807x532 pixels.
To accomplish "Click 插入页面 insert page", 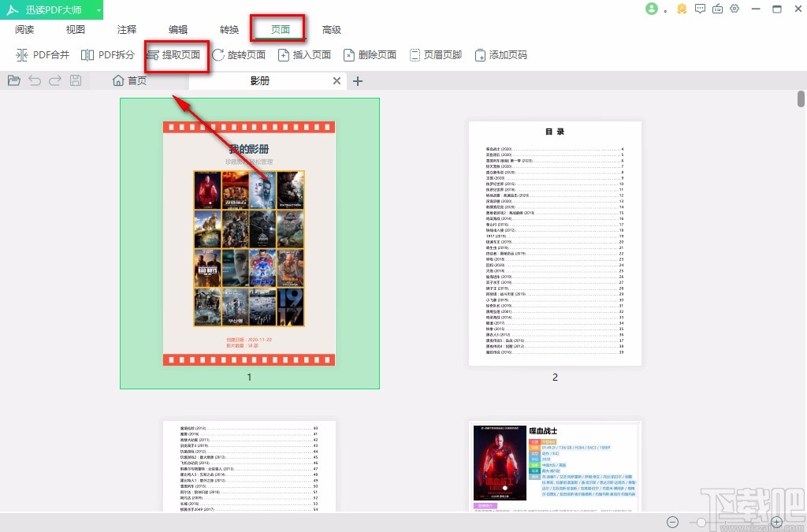I will click(304, 54).
